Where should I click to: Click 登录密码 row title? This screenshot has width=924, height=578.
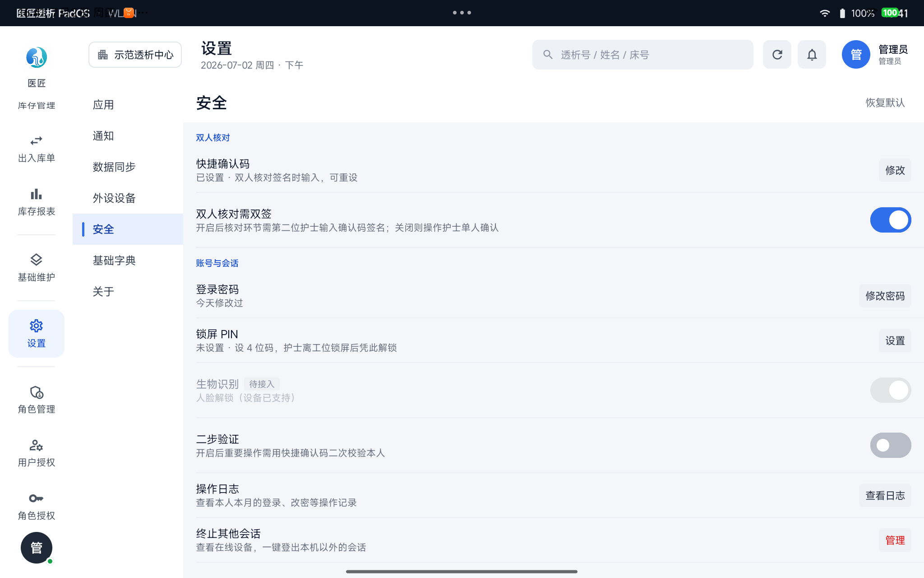[x=217, y=289]
